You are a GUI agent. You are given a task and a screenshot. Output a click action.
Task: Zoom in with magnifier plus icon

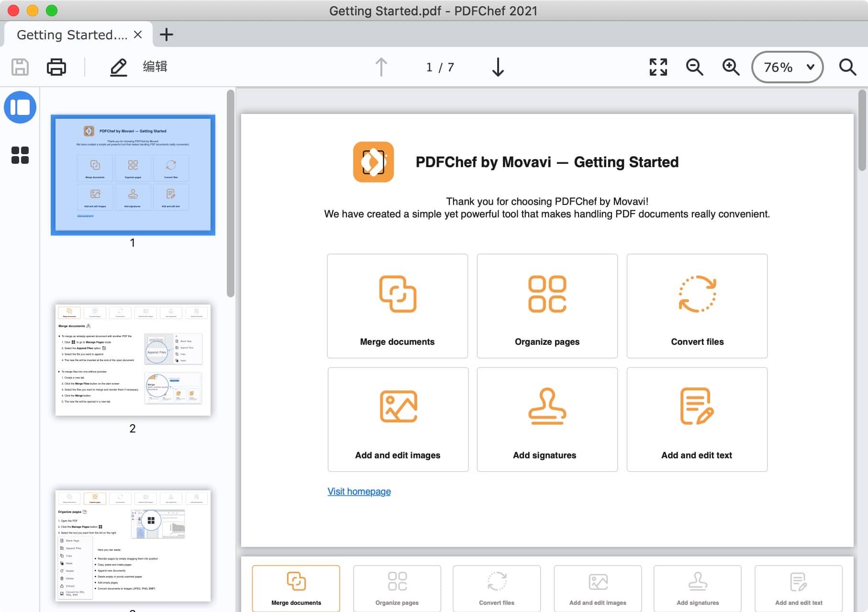coord(731,67)
